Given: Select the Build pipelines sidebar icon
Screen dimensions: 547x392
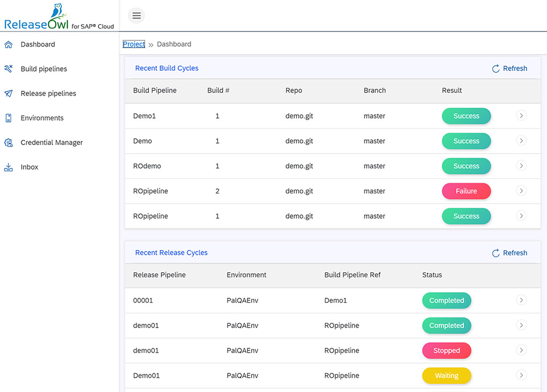Looking at the screenshot, I should point(9,68).
